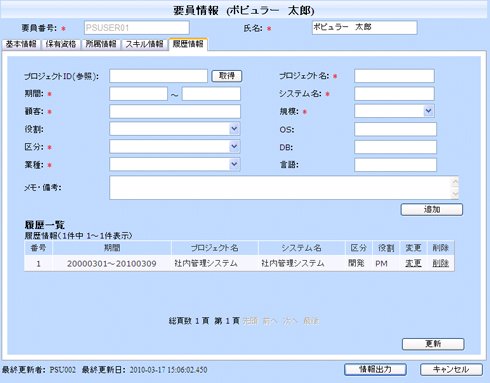
Task: Focus the DB input field
Action: click(x=395, y=147)
